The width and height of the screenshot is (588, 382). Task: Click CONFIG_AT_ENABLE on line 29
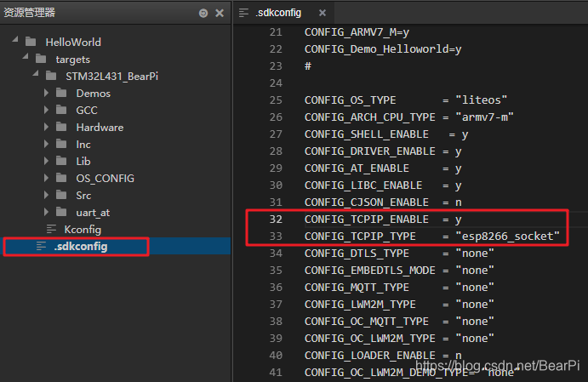[x=357, y=168]
